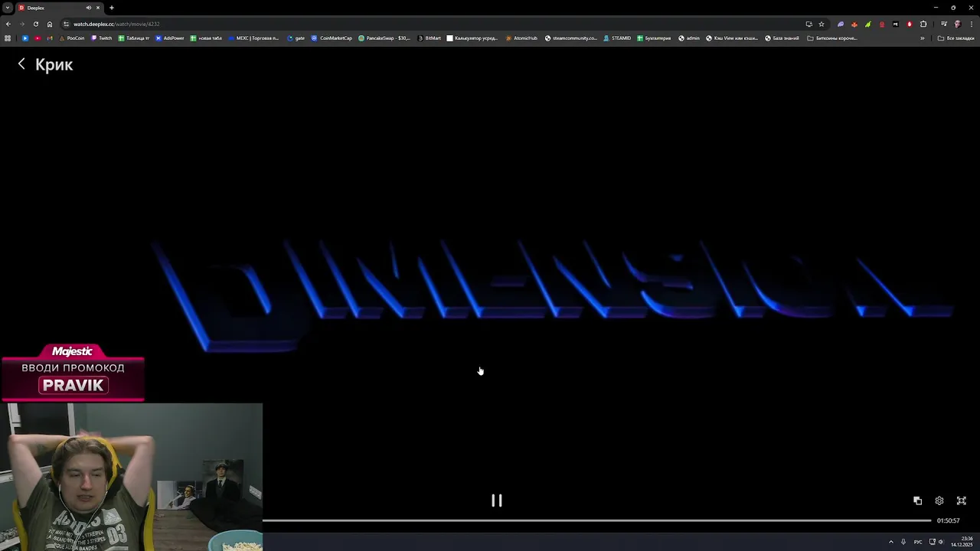Open the gate bookmark

click(x=296, y=38)
